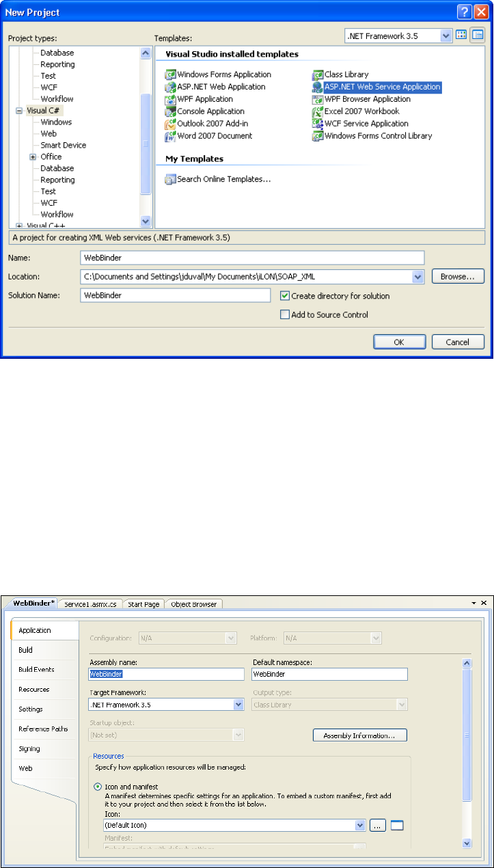Expand the Office node under Visual C#
The width and height of the screenshot is (494, 868).
point(33,157)
